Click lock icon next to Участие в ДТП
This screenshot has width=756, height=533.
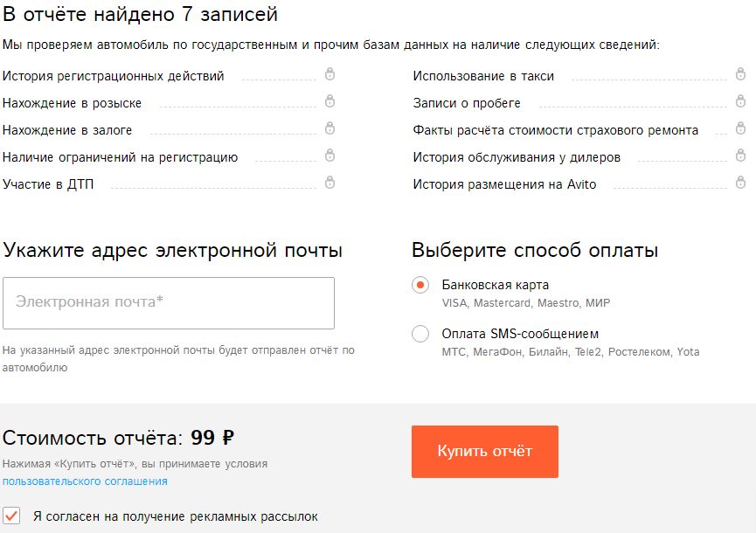pos(329,183)
